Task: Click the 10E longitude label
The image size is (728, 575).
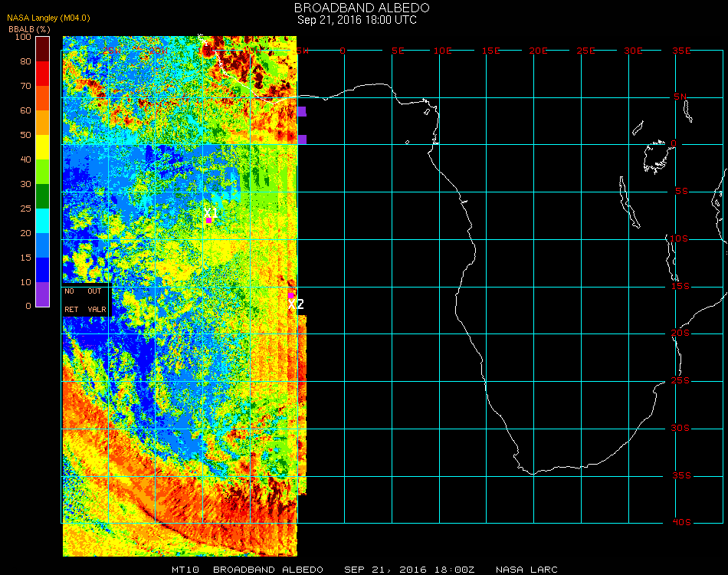Action: pos(442,51)
